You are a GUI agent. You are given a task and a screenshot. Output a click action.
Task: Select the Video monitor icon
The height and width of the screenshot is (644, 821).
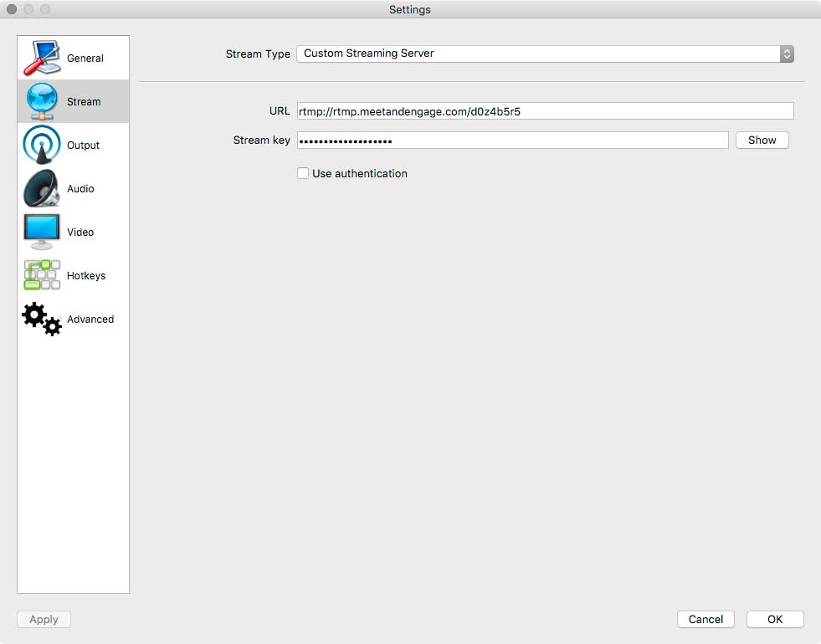pos(42,232)
